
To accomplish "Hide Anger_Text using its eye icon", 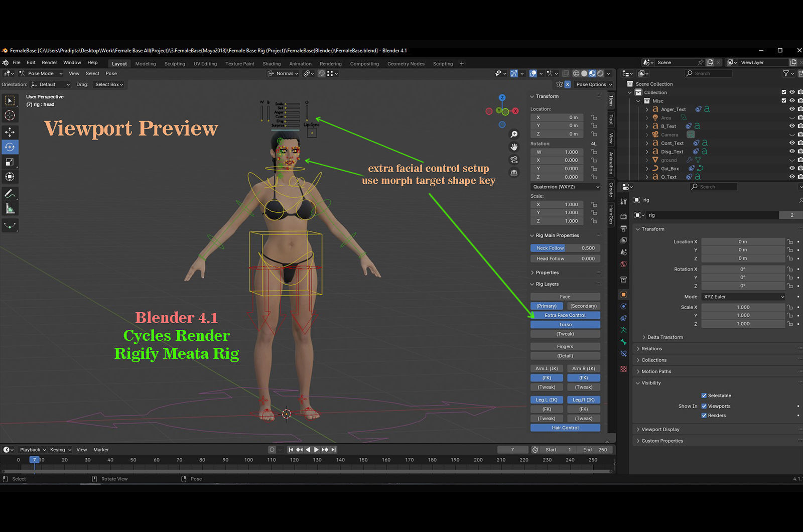I will 792,109.
